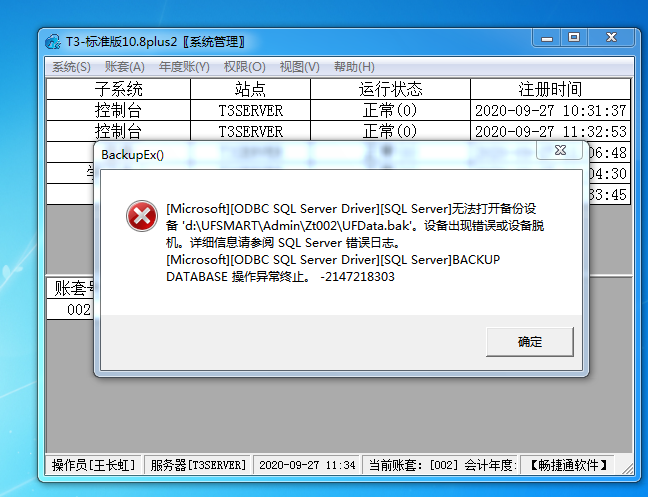
Task: Open the 帮助(H) menu
Action: click(354, 67)
